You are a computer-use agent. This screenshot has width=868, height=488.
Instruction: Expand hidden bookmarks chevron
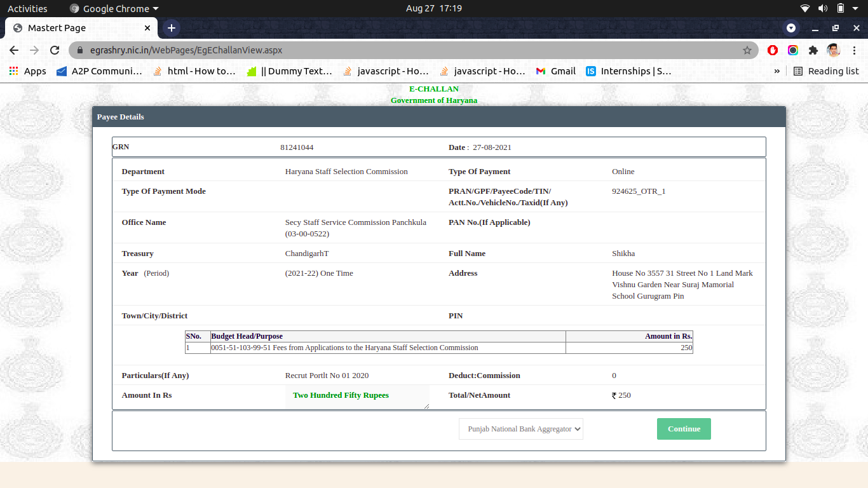(x=776, y=71)
